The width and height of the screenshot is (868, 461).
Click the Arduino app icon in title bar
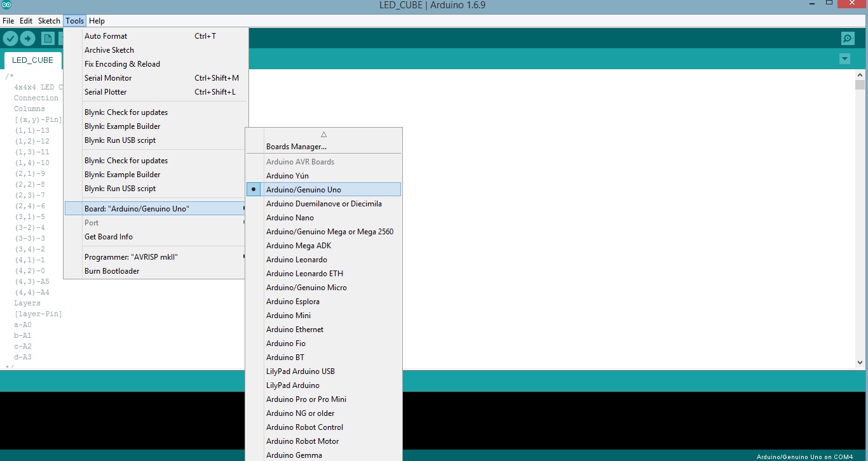7,5
